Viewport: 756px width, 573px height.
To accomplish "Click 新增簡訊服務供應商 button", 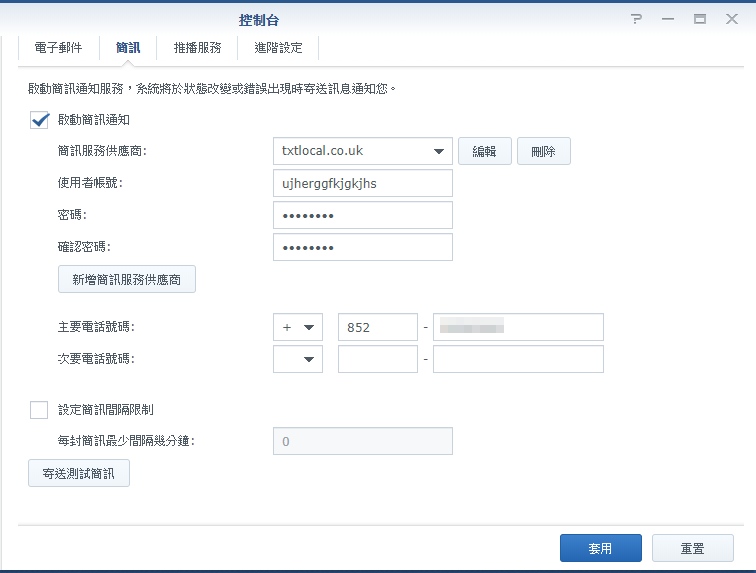I will 127,279.
